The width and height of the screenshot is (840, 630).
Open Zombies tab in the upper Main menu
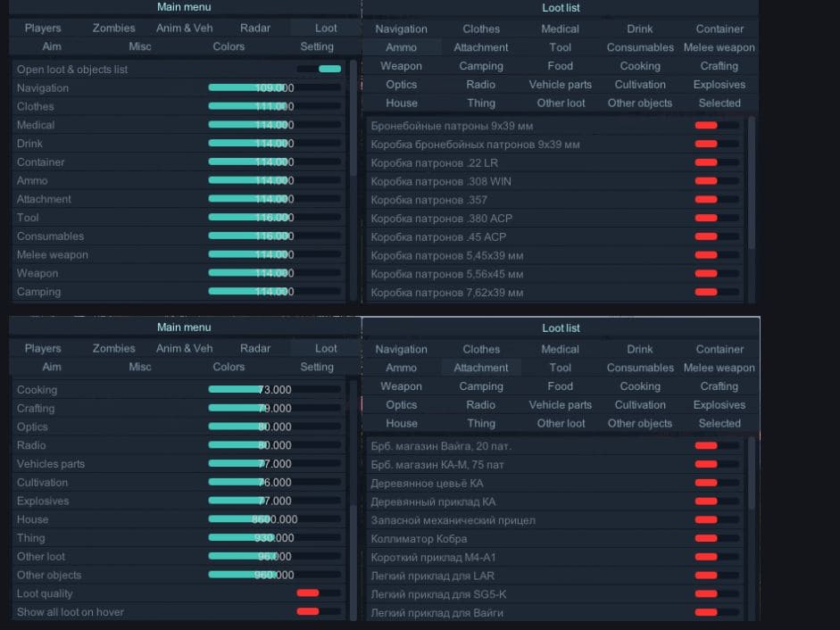(113, 28)
